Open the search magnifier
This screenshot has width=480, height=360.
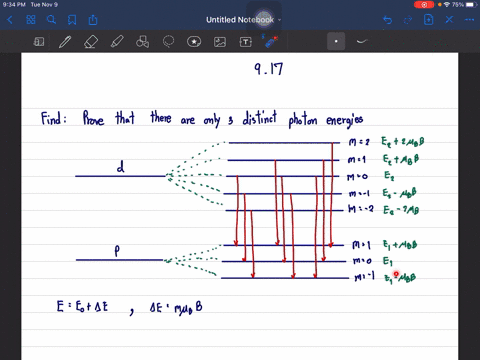51,20
